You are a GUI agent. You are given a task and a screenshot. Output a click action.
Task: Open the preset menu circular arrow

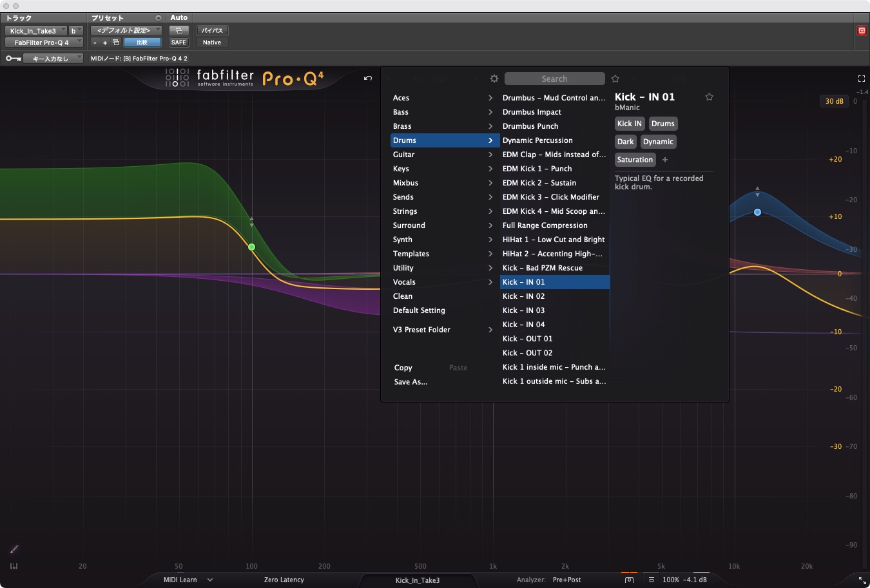(x=159, y=18)
